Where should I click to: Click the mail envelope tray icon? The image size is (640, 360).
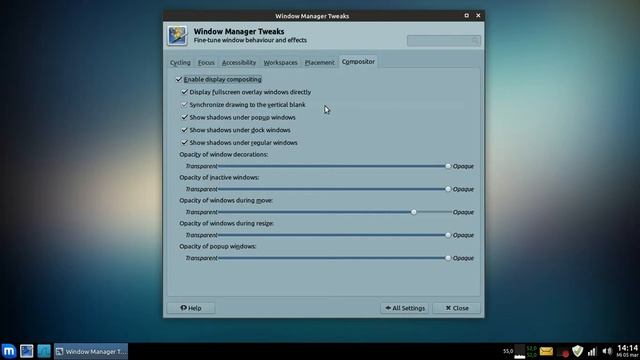(546, 351)
